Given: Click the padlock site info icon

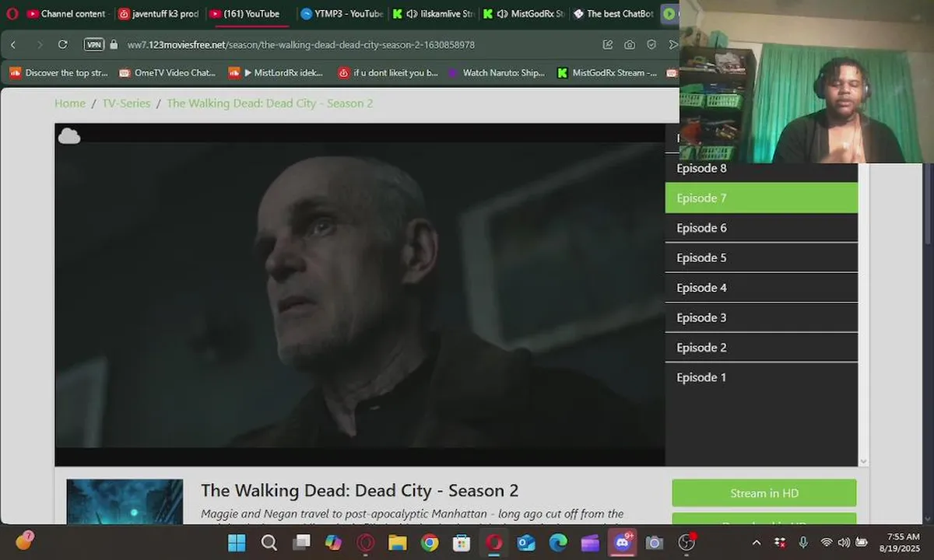Looking at the screenshot, I should [114, 45].
